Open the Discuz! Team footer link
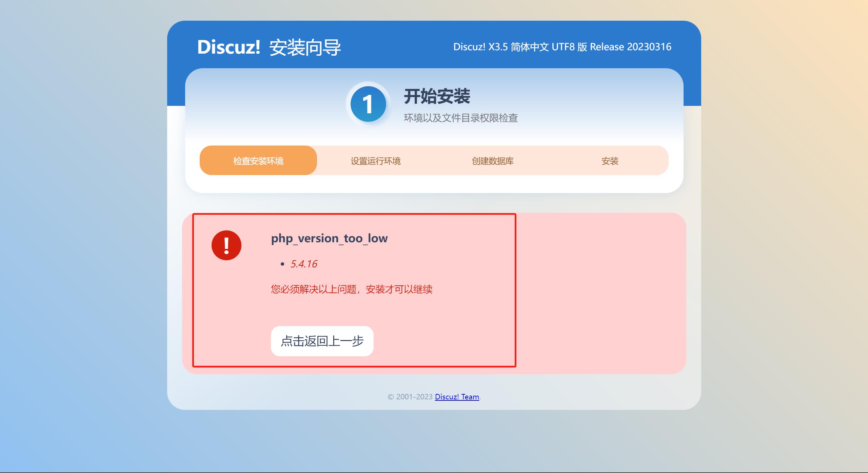868x473 pixels. (457, 397)
